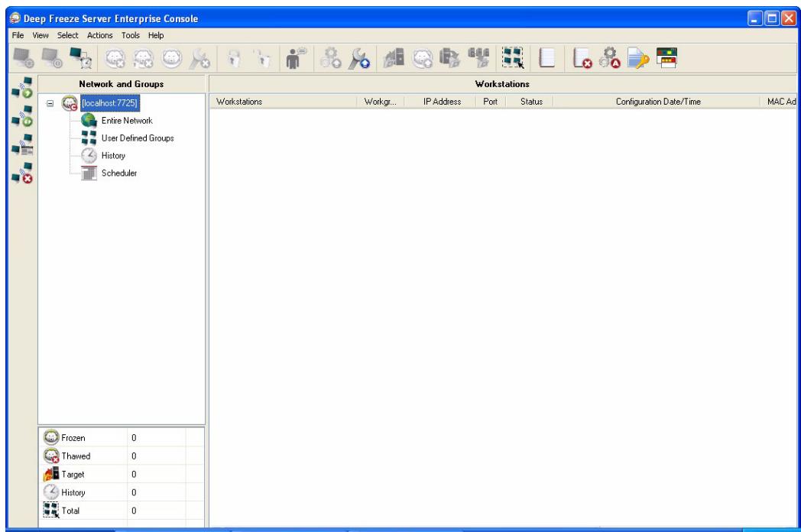Click the Network and Groups panel header

(122, 84)
